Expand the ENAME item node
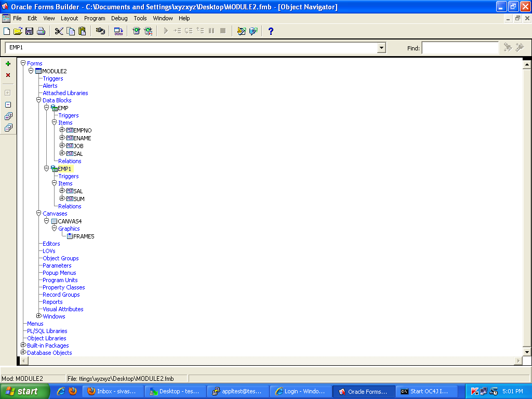Screen dimensions: 532x399 [62, 138]
